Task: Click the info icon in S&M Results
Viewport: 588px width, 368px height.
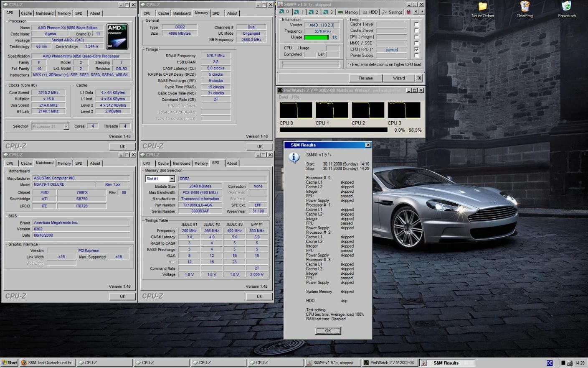Action: (x=294, y=157)
